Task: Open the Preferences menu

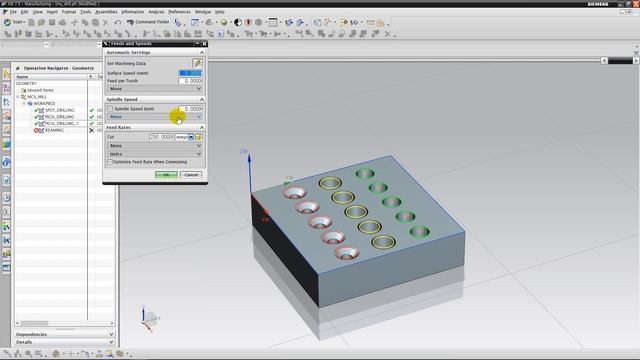Action: pos(179,12)
